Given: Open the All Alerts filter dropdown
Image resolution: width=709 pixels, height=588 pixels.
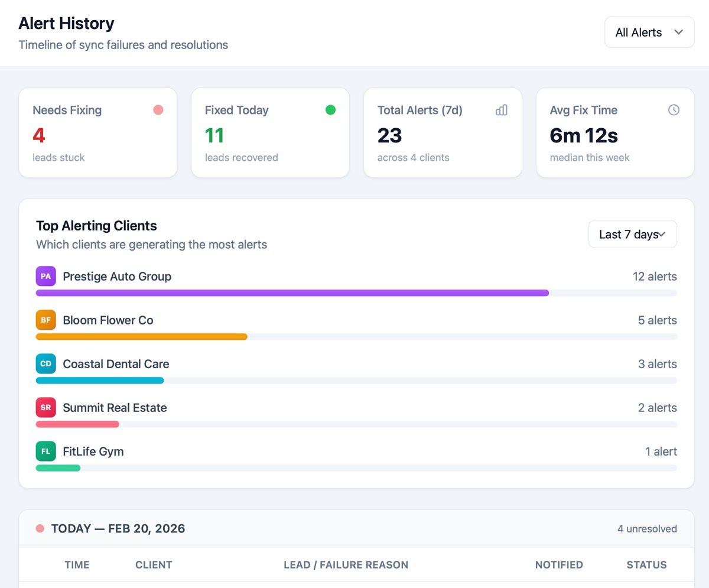Looking at the screenshot, I should (x=649, y=32).
